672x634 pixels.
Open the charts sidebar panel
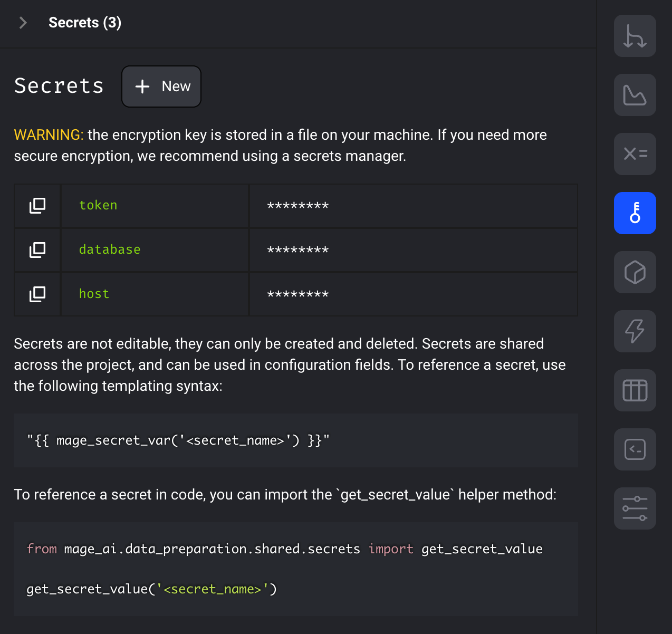(x=635, y=95)
